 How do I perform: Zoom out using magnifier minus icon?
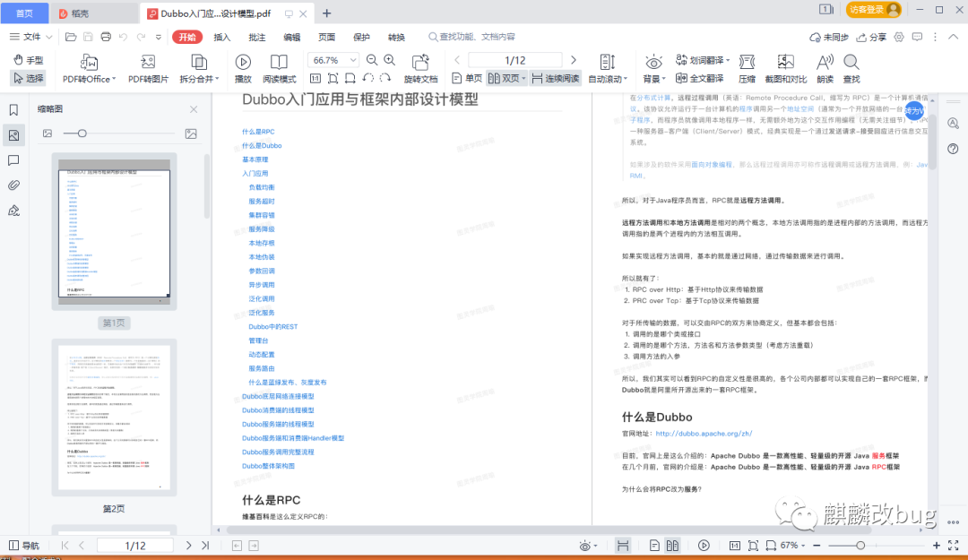pyautogui.click(x=372, y=60)
